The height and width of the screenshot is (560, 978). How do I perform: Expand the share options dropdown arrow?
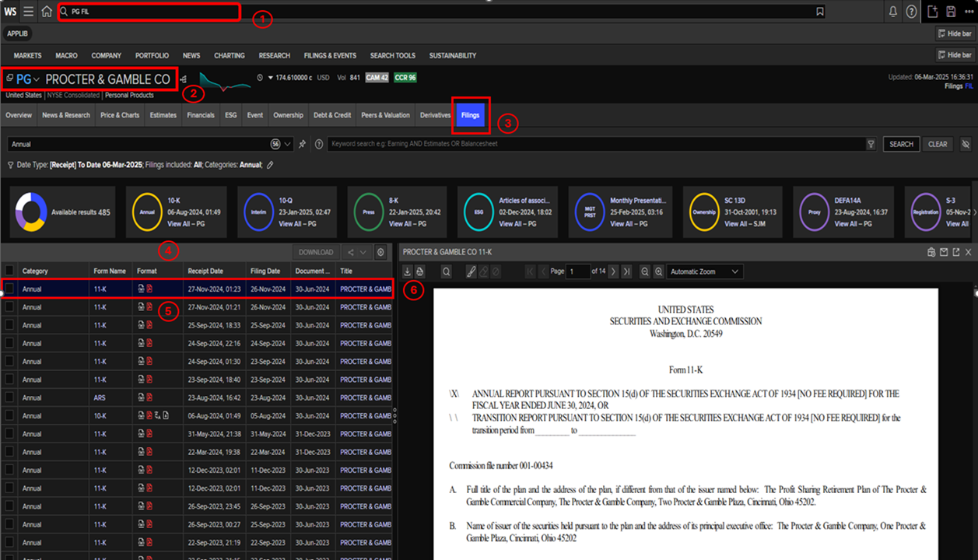[363, 252]
